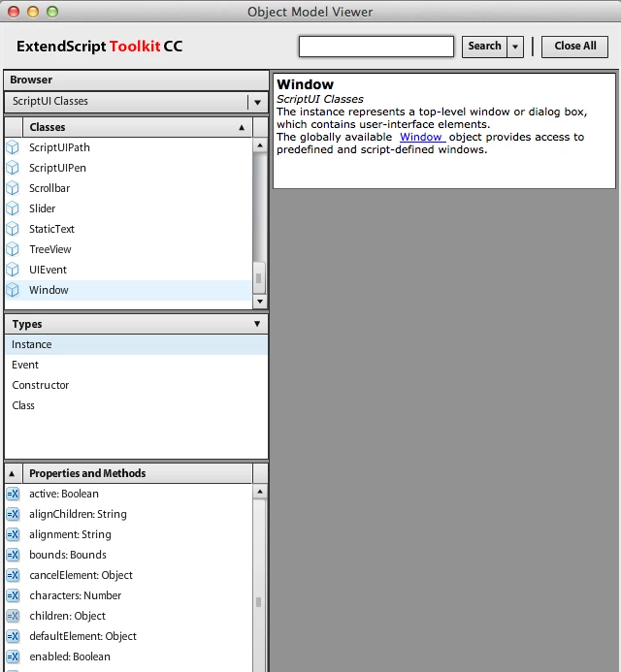Click the Browser panel header

click(136, 80)
